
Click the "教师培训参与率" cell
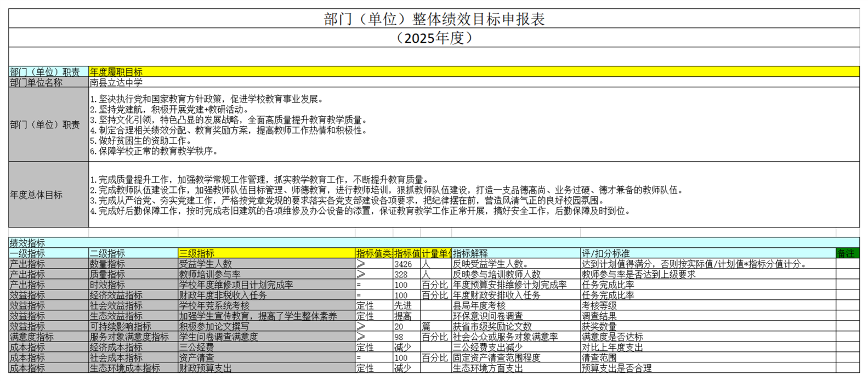tap(266, 274)
